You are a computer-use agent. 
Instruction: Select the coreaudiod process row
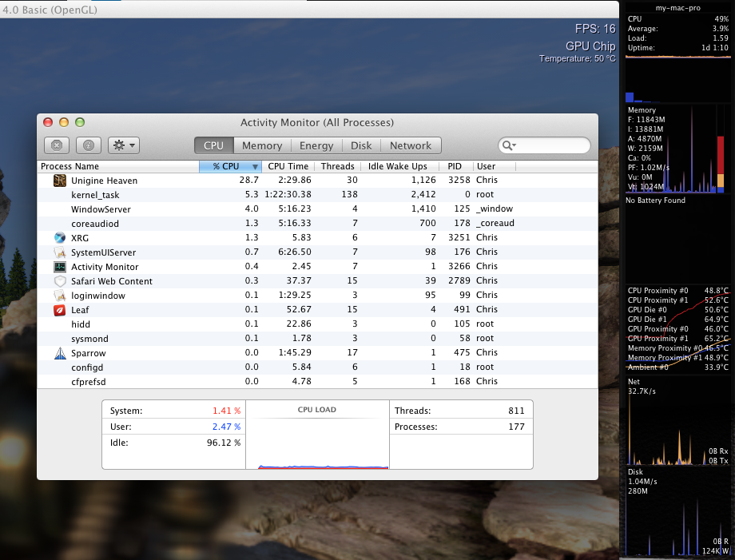pyautogui.click(x=317, y=224)
